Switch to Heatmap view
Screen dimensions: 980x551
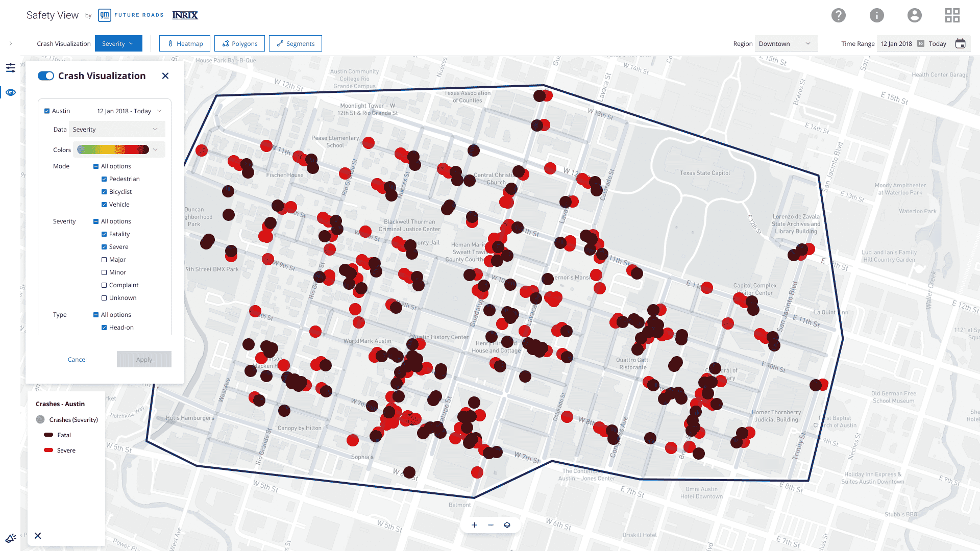[185, 43]
